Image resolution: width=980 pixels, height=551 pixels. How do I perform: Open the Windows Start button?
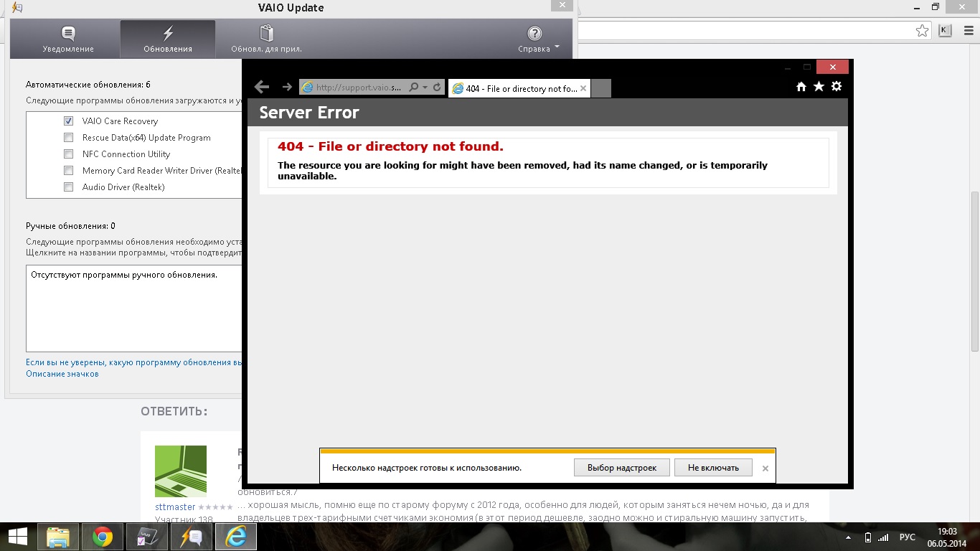[18, 537]
